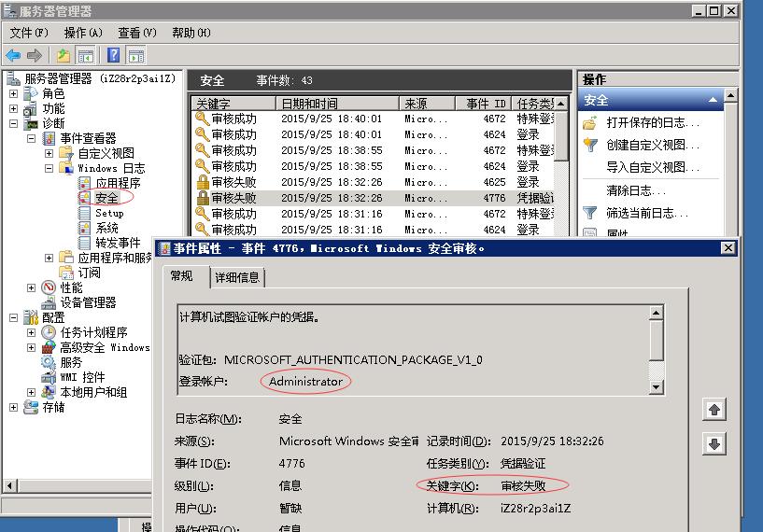This screenshot has width=763, height=532.
Task: Select 高级安全 Windows firewall node
Action: (x=105, y=347)
